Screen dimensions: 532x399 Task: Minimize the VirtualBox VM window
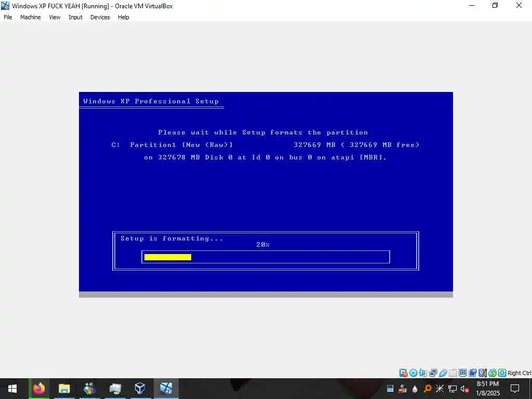(472, 6)
